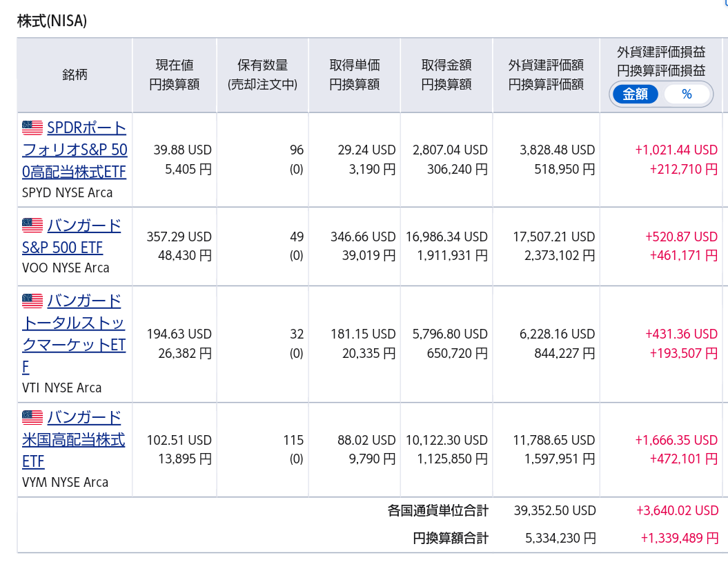728x562 pixels.
Task: Click total yen profit +1,339,489 円
Action: [680, 539]
